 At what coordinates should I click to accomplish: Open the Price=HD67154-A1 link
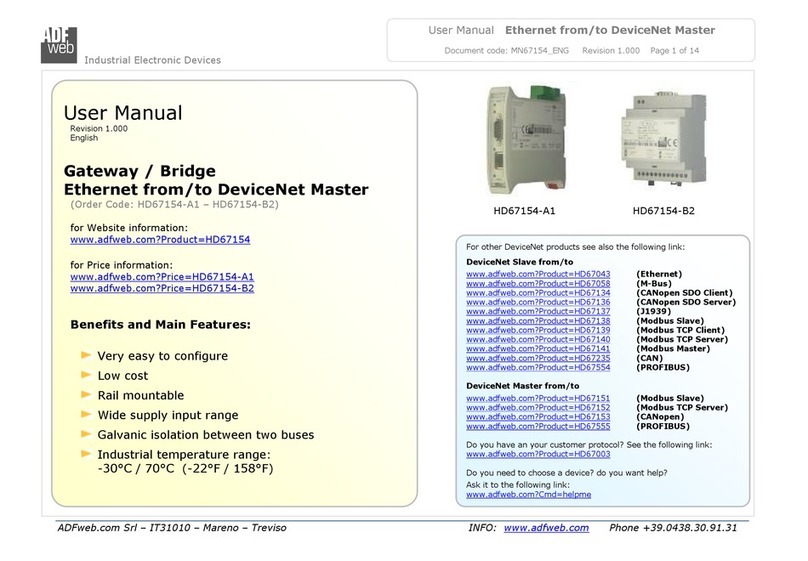pyautogui.click(x=162, y=277)
